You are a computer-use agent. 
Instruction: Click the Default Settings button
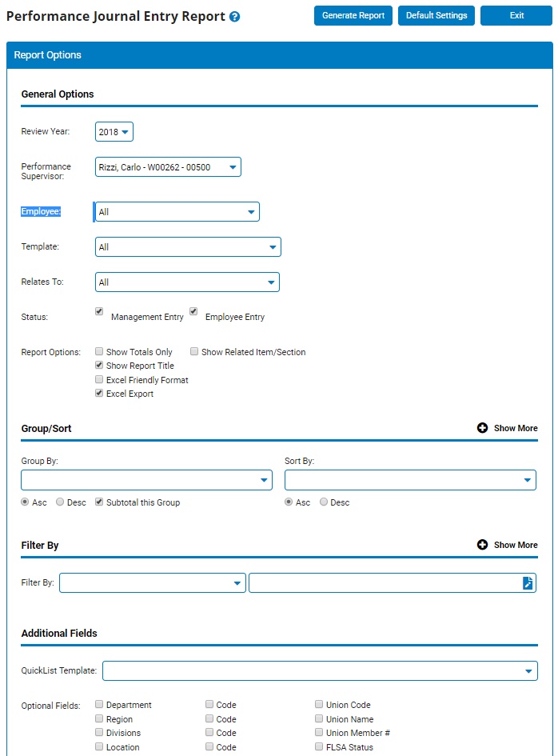[436, 15]
